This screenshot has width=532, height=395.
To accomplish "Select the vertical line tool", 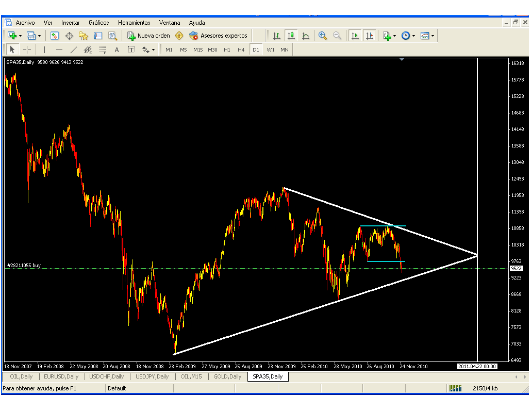I will click(44, 50).
